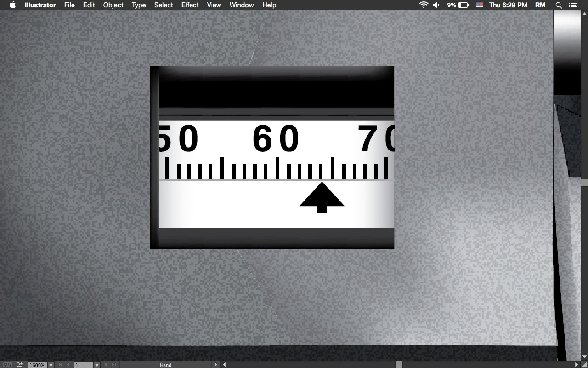Go to previous artboard button
The width and height of the screenshot is (588, 368).
(x=68, y=365)
